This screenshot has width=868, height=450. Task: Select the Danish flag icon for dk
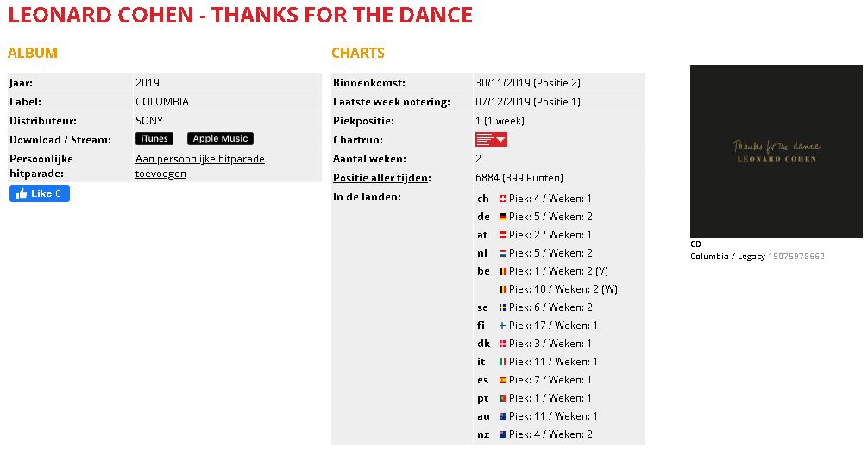click(x=503, y=344)
